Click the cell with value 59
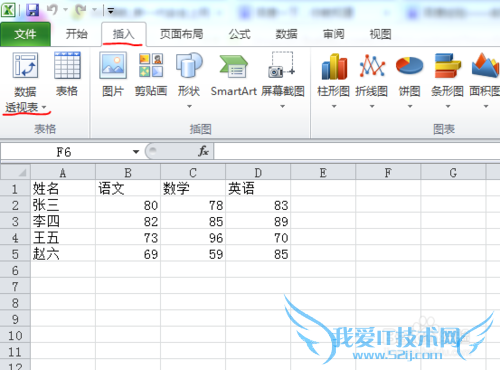Image resolution: width=500 pixels, height=370 pixels. [x=193, y=254]
